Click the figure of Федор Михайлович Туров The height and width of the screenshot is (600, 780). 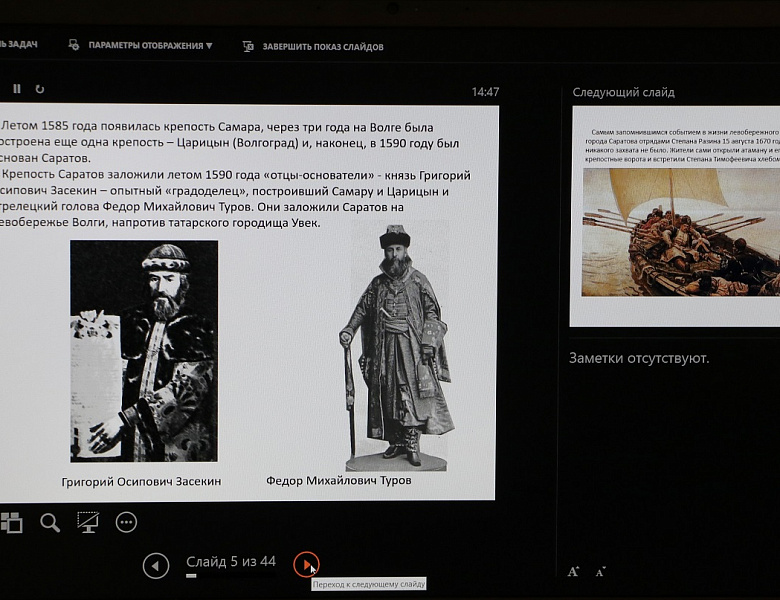396,347
